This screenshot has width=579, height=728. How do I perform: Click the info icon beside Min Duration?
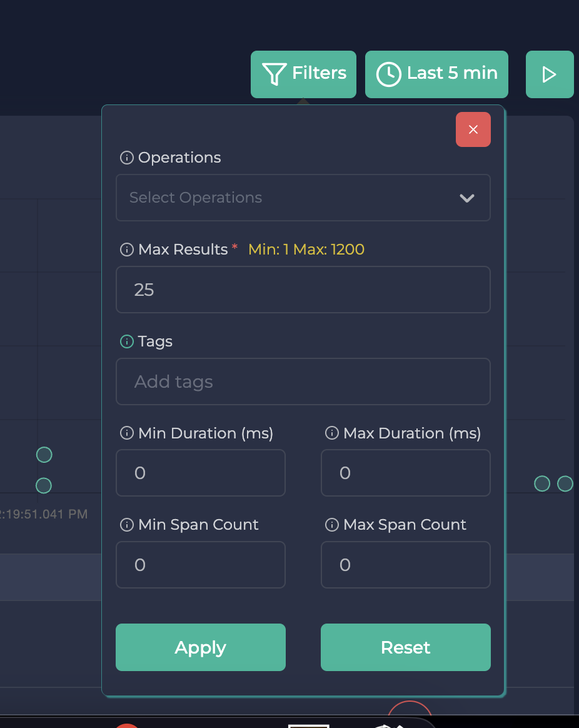(x=126, y=433)
